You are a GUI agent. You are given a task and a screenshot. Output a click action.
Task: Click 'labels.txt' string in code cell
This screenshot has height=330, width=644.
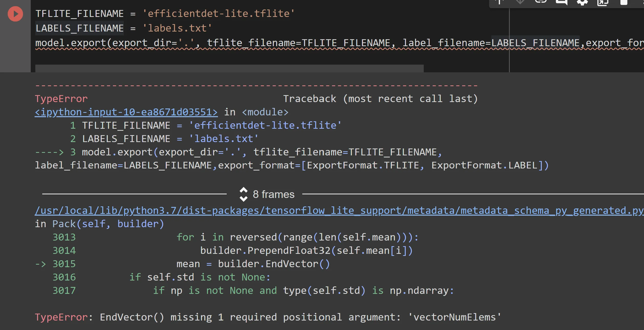177,28
